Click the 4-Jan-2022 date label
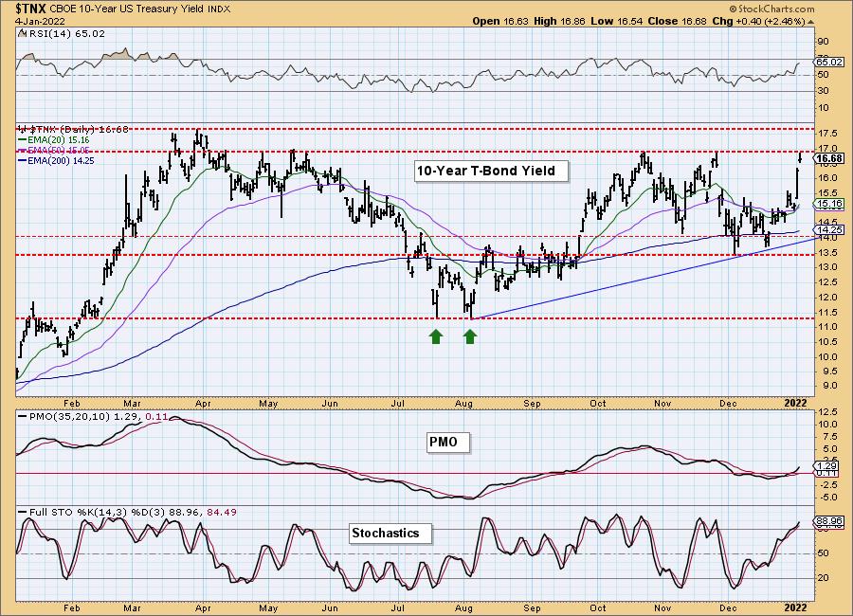 [40, 21]
